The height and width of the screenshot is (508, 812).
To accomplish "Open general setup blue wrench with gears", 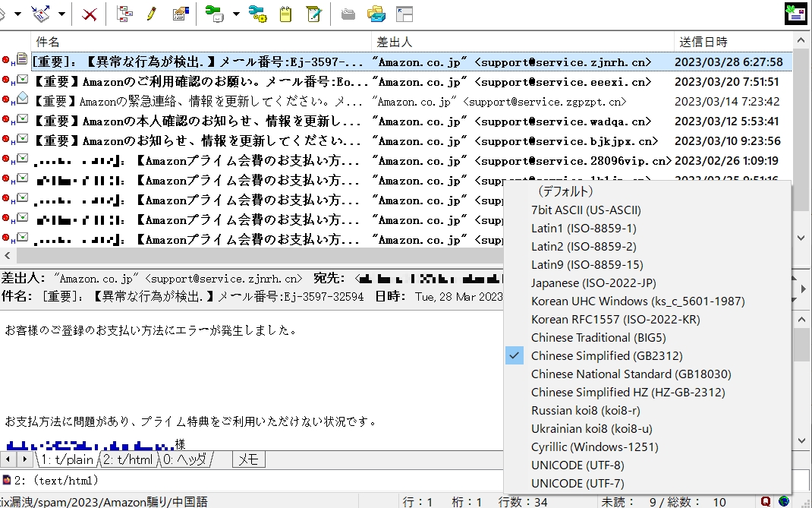I will point(257,14).
